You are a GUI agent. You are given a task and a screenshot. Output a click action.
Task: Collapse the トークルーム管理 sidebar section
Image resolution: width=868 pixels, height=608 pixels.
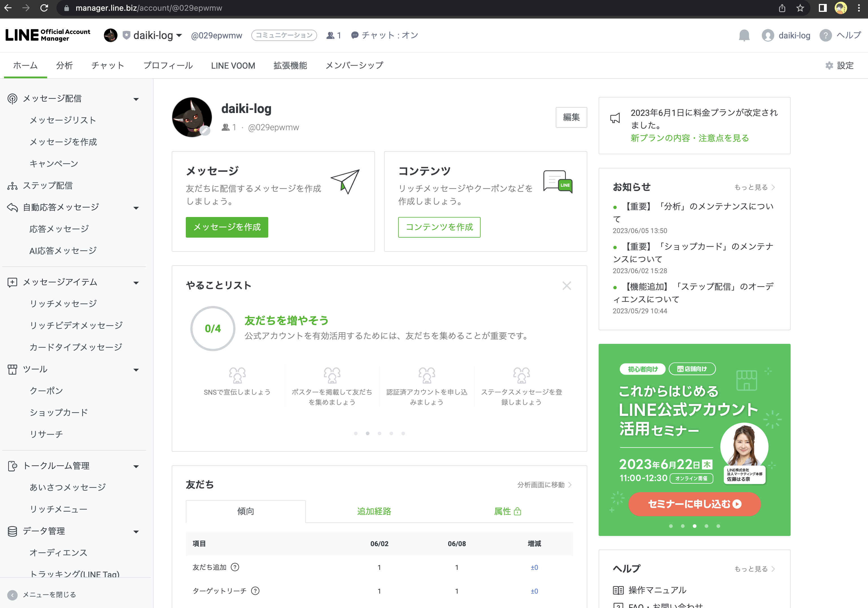pyautogui.click(x=136, y=466)
